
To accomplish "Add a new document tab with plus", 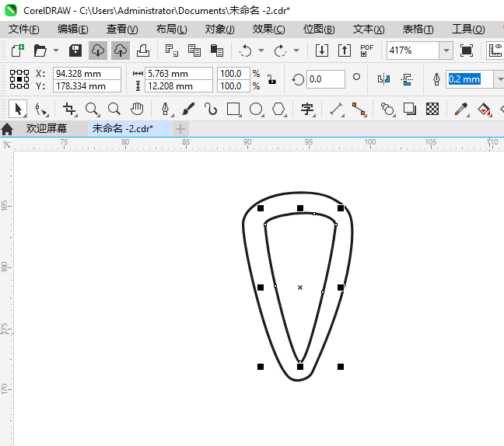I will coord(180,128).
